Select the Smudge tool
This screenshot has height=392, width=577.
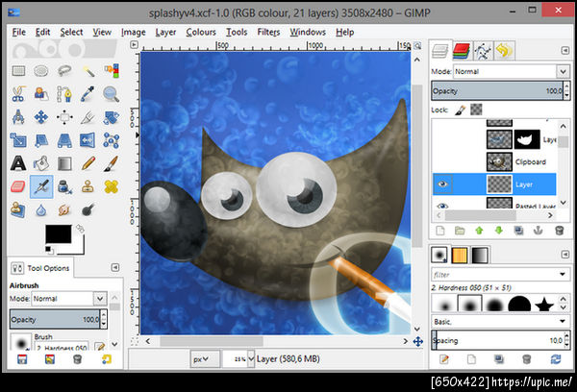coord(64,210)
